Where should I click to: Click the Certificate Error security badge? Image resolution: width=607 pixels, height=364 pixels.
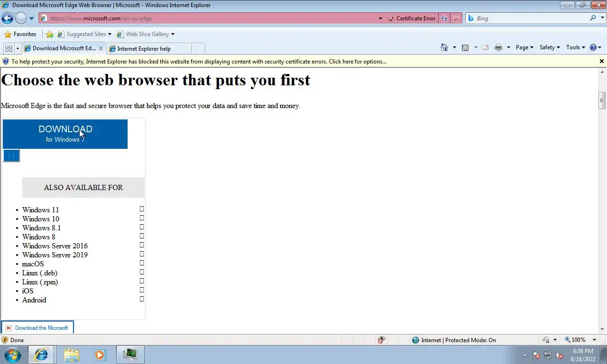pos(411,18)
